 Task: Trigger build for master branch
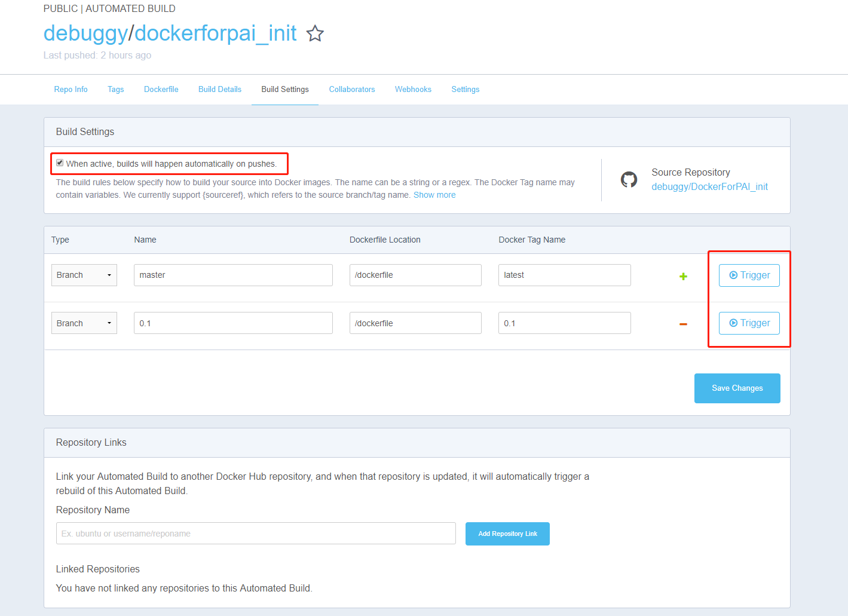click(749, 275)
